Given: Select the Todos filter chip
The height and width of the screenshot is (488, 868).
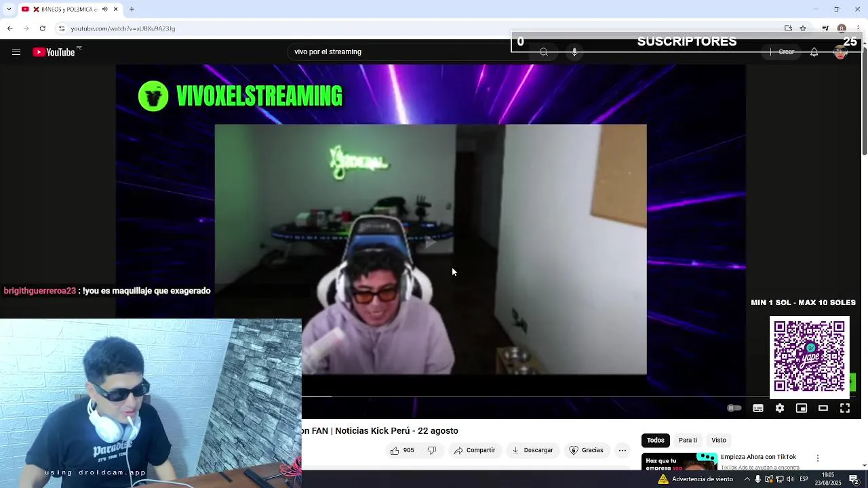Looking at the screenshot, I should [x=655, y=440].
